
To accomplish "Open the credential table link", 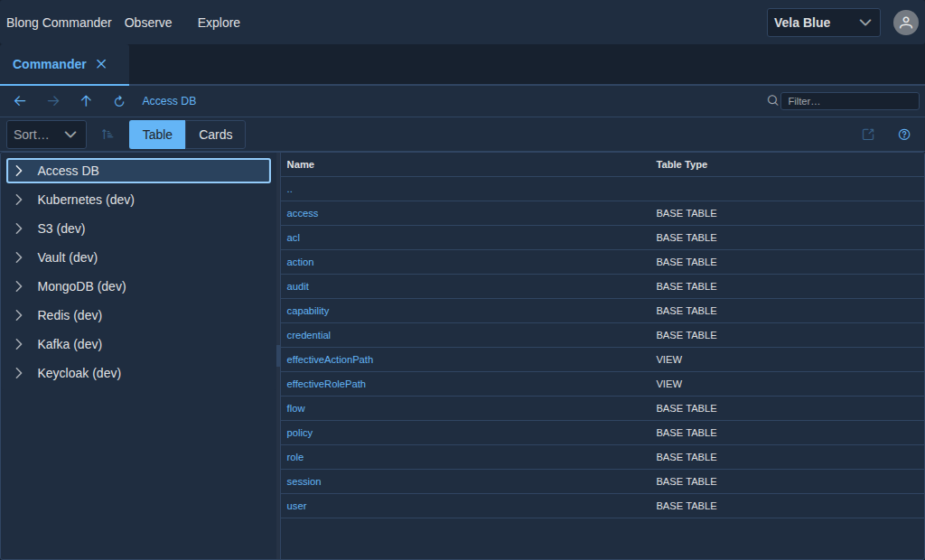I will coord(309,335).
